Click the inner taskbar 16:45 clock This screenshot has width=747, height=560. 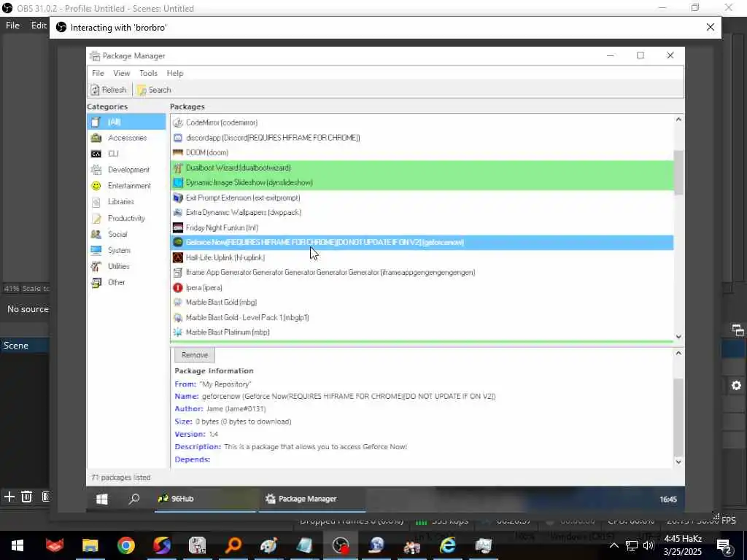[668, 499]
